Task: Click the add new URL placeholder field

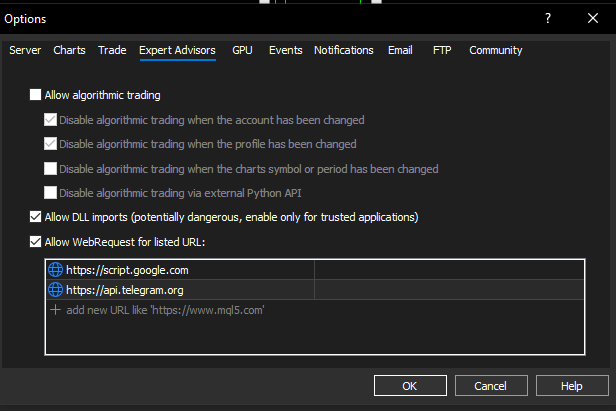Action: [x=315, y=310]
